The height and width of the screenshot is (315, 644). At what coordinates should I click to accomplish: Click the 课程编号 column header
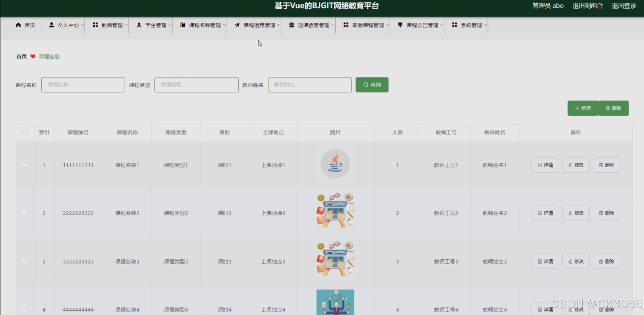coord(78,133)
